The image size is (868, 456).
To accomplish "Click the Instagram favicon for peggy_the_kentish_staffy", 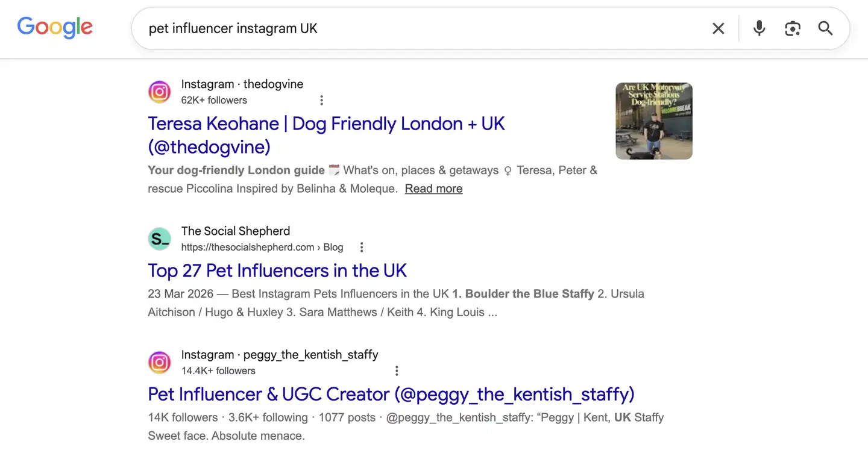I will pos(160,362).
